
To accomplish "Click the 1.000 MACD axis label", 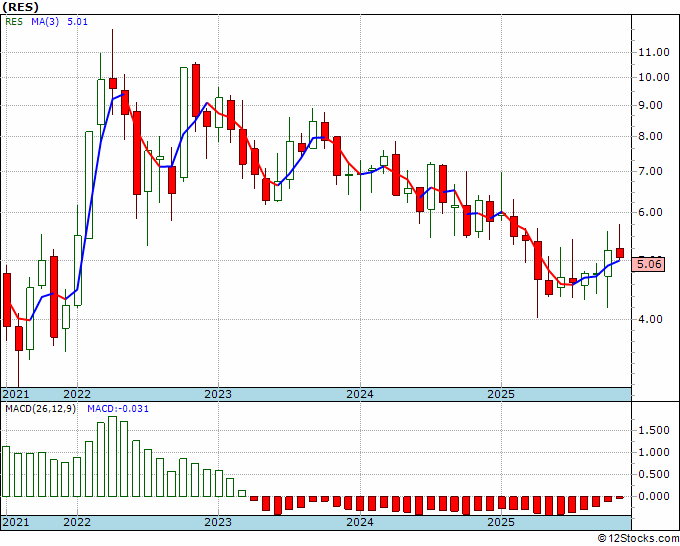I will (654, 452).
